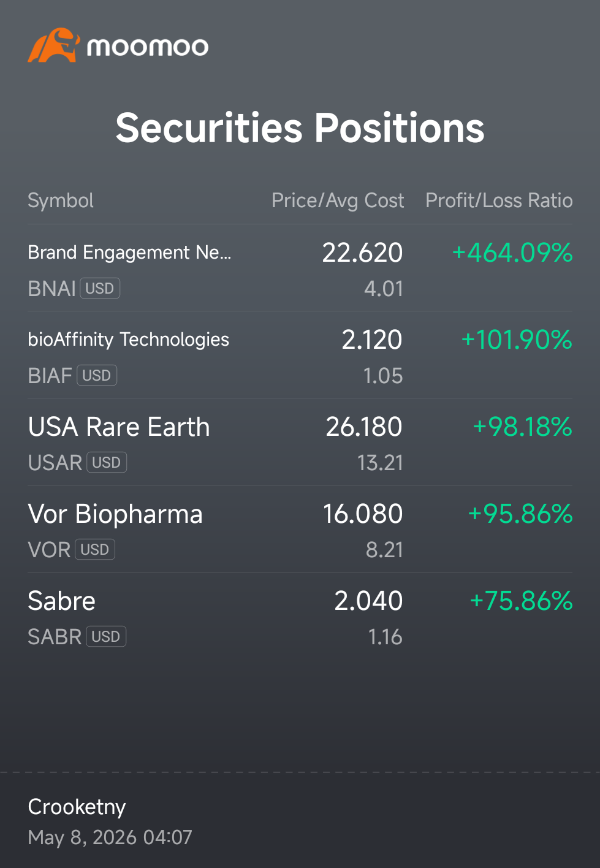
Task: Click the Crooketny username
Action: click(77, 807)
